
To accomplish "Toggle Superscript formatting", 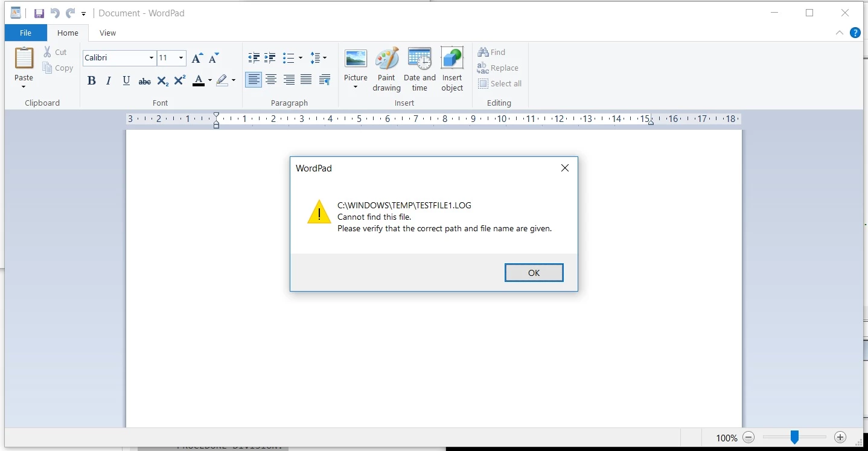I will click(x=180, y=80).
